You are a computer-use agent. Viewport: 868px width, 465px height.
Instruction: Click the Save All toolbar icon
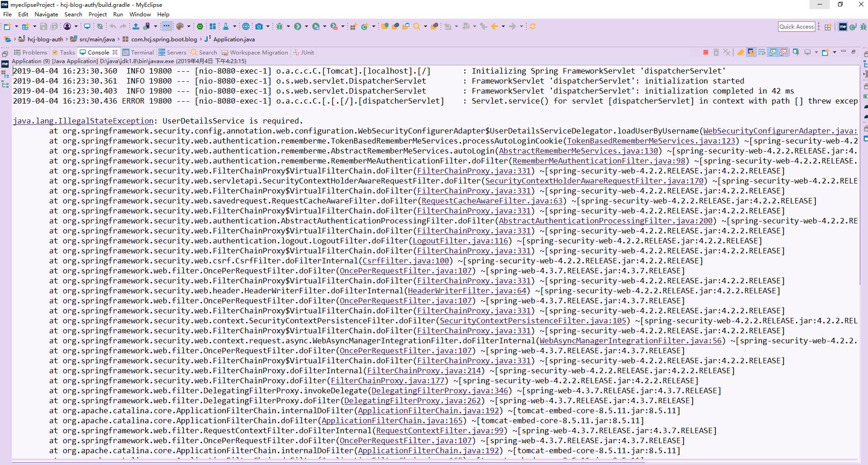coord(54,27)
